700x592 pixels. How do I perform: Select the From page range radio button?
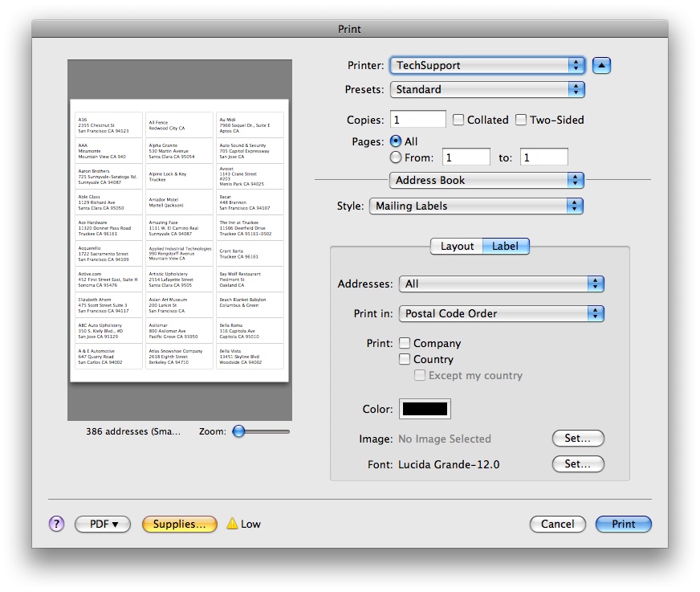click(x=395, y=157)
